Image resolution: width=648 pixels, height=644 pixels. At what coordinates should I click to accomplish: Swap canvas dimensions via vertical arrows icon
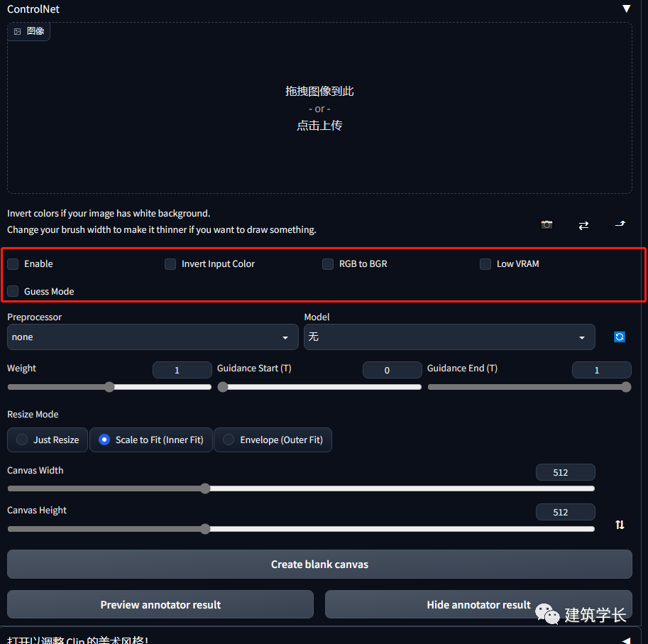pyautogui.click(x=620, y=525)
